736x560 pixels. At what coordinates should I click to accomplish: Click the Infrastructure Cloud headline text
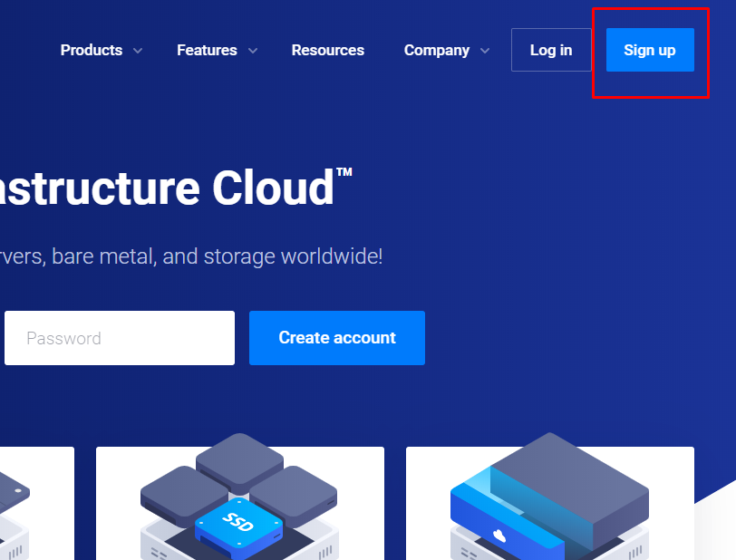pos(172,188)
